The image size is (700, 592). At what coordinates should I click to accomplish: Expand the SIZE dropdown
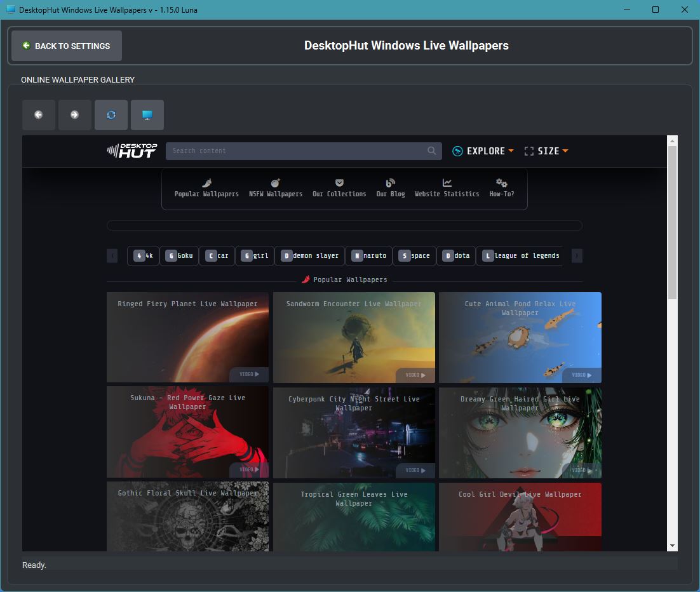546,151
